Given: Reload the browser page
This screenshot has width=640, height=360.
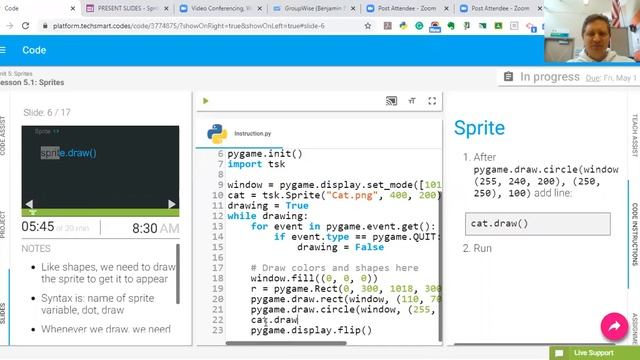Looking at the screenshot, I should pyautogui.click(x=25, y=26).
